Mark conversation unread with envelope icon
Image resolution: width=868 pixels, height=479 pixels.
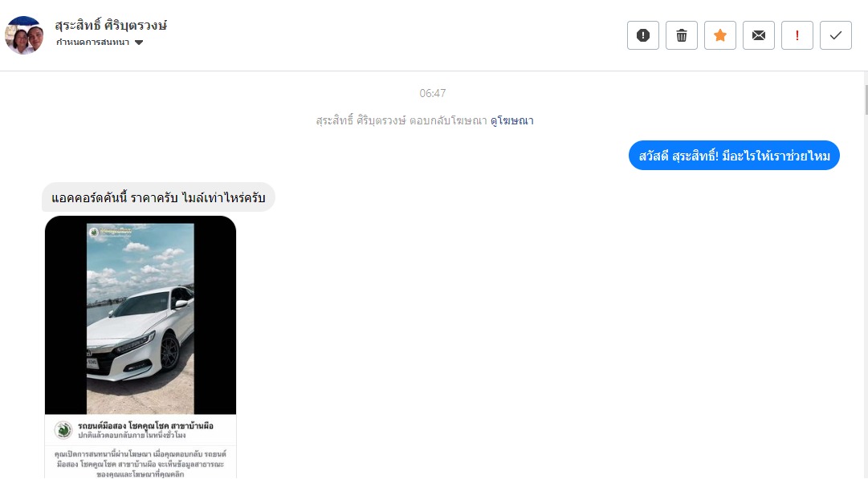click(x=758, y=35)
